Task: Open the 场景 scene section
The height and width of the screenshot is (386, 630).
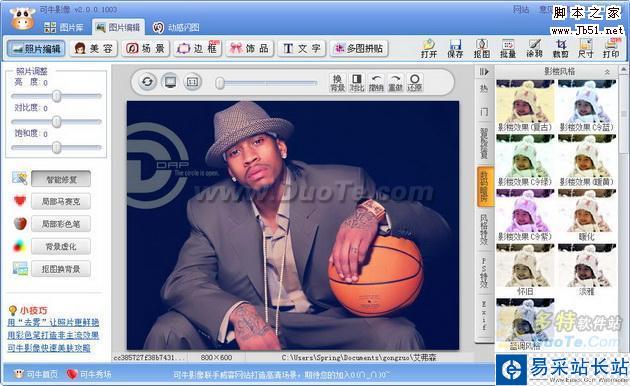Action: tap(145, 49)
